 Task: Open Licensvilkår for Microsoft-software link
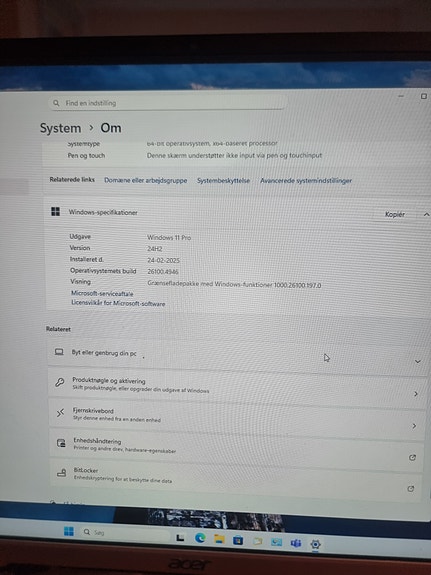pos(118,304)
